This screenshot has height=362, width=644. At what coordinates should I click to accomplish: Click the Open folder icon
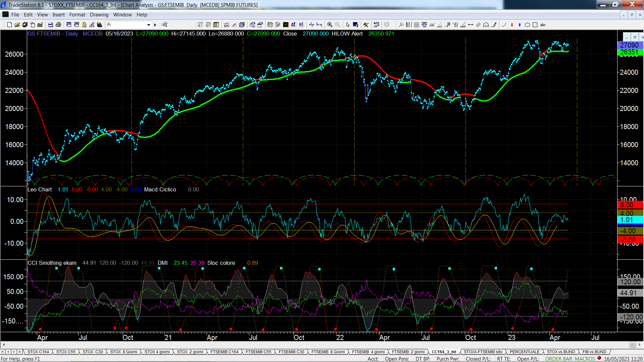coord(17,24)
